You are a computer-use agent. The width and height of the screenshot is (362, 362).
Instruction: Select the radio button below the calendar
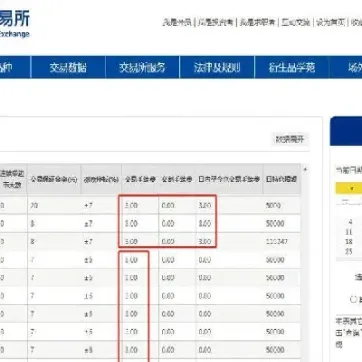click(354, 299)
